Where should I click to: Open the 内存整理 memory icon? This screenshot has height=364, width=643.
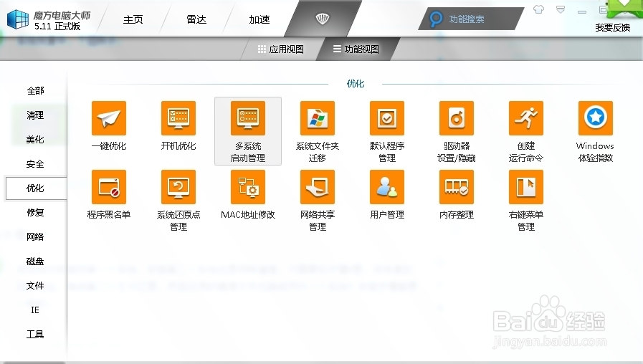coord(457,187)
